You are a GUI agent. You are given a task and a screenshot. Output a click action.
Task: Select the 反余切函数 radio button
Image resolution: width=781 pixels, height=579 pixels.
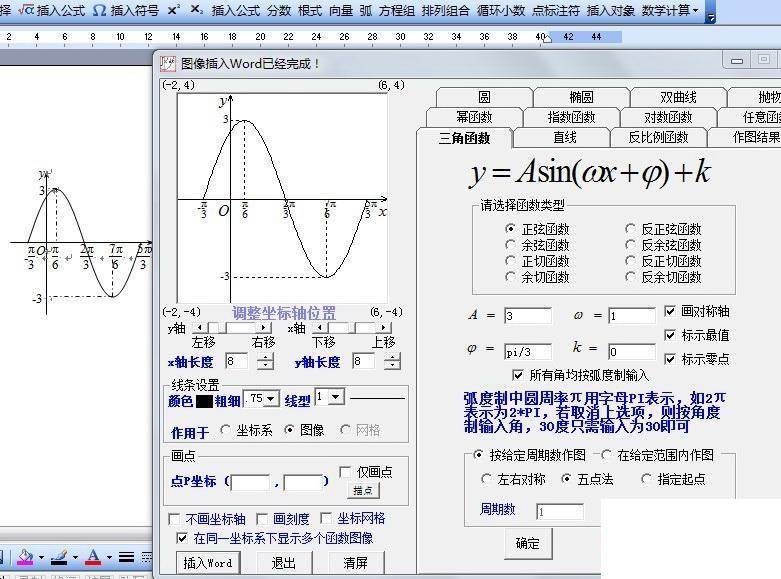pyautogui.click(x=630, y=277)
